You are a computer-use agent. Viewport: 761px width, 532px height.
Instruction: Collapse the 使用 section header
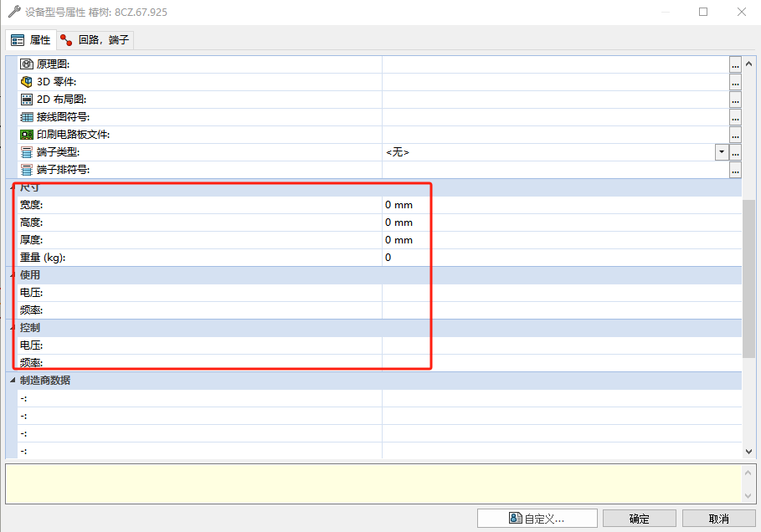[x=13, y=274]
